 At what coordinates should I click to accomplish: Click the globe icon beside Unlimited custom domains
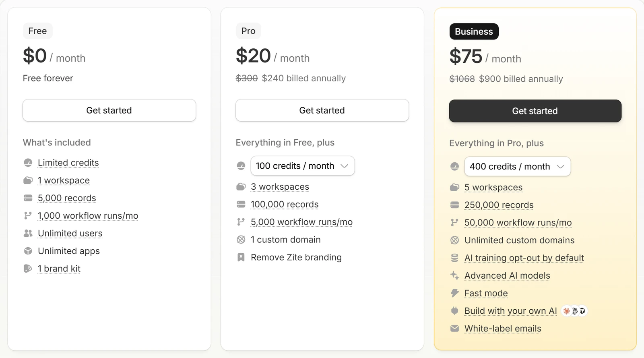(454, 240)
